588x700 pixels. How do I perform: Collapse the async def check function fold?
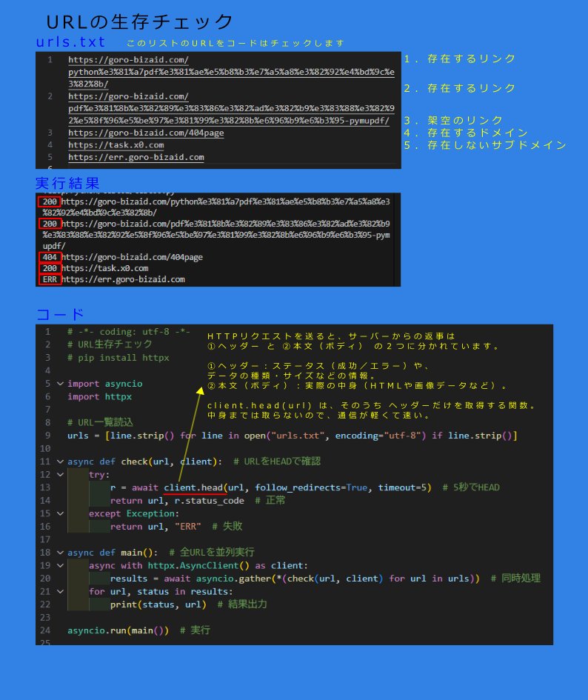tap(60, 461)
